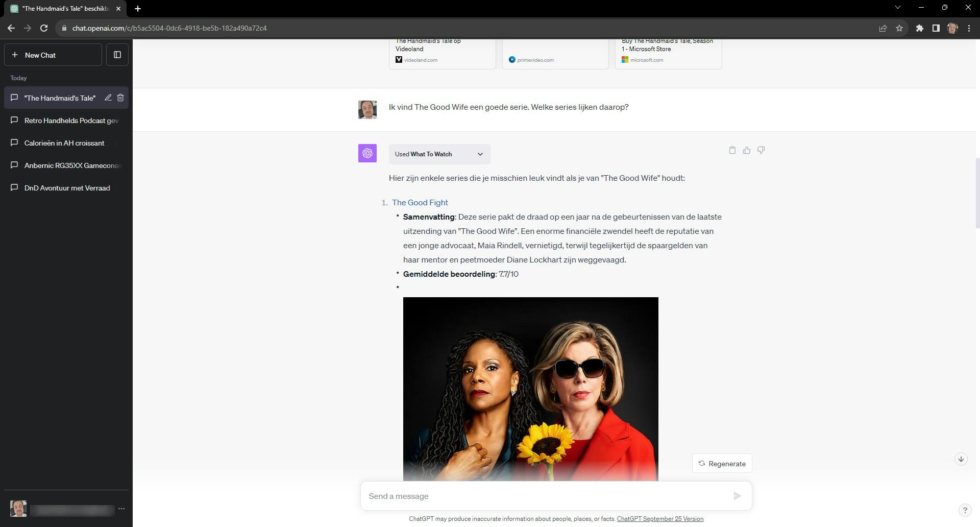Click the page scrollbar thumb

pyautogui.click(x=977, y=193)
